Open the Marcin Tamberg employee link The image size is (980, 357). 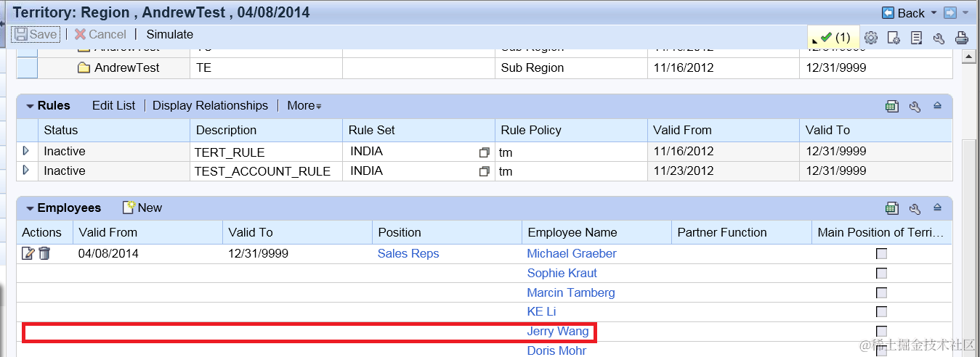tap(571, 292)
